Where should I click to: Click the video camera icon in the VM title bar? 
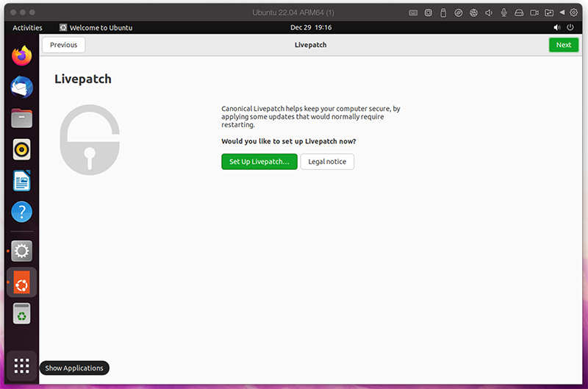(x=534, y=13)
